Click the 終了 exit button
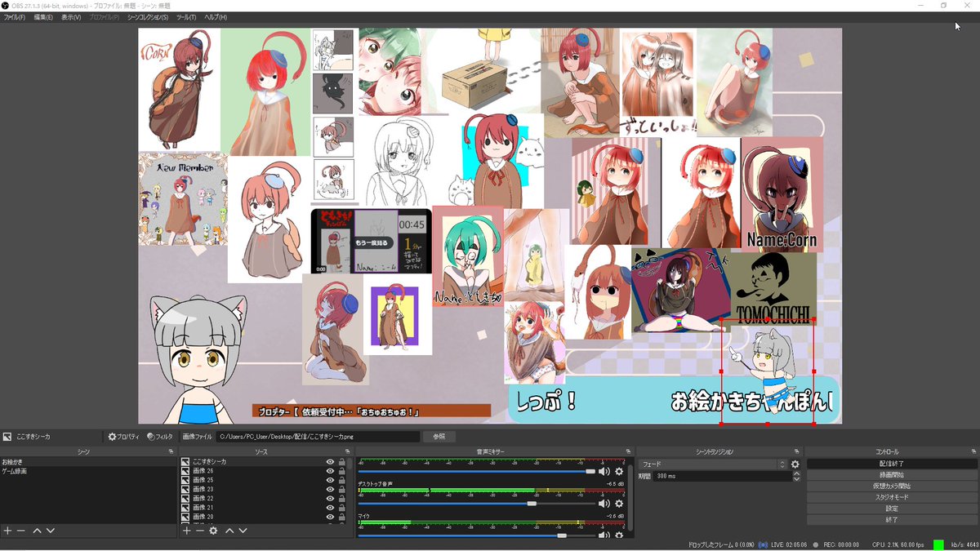This screenshot has width=980, height=551. tap(892, 520)
